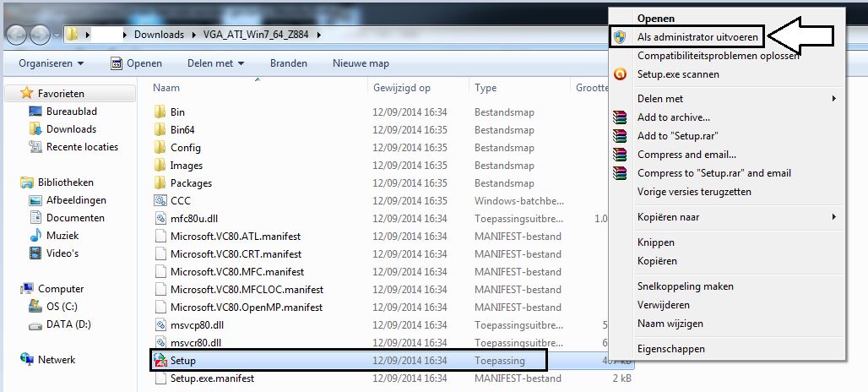Click the Openen toolbar button

[136, 63]
